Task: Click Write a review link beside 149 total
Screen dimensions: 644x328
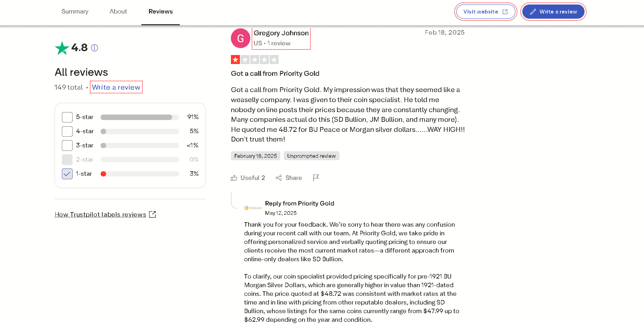Action: 116,87
